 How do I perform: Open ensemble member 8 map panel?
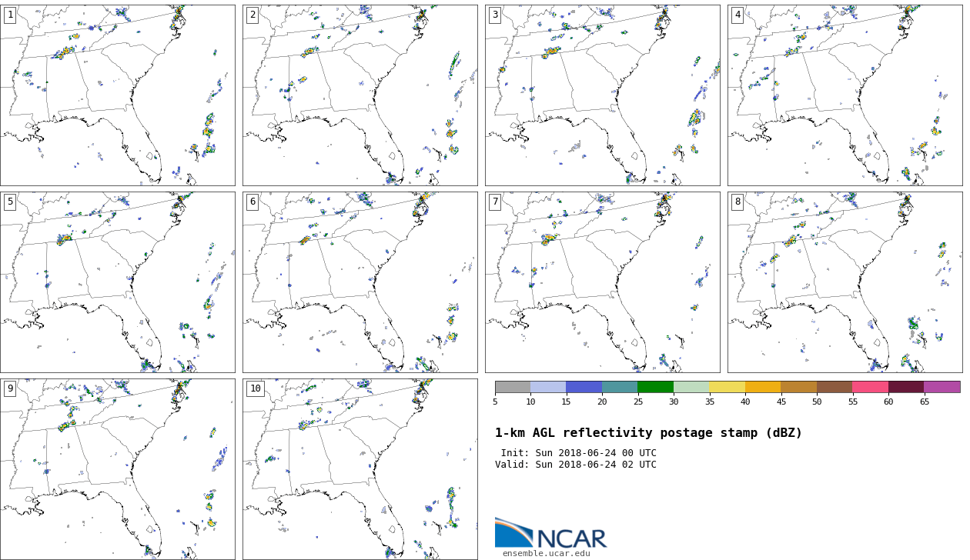pyautogui.click(x=845, y=282)
